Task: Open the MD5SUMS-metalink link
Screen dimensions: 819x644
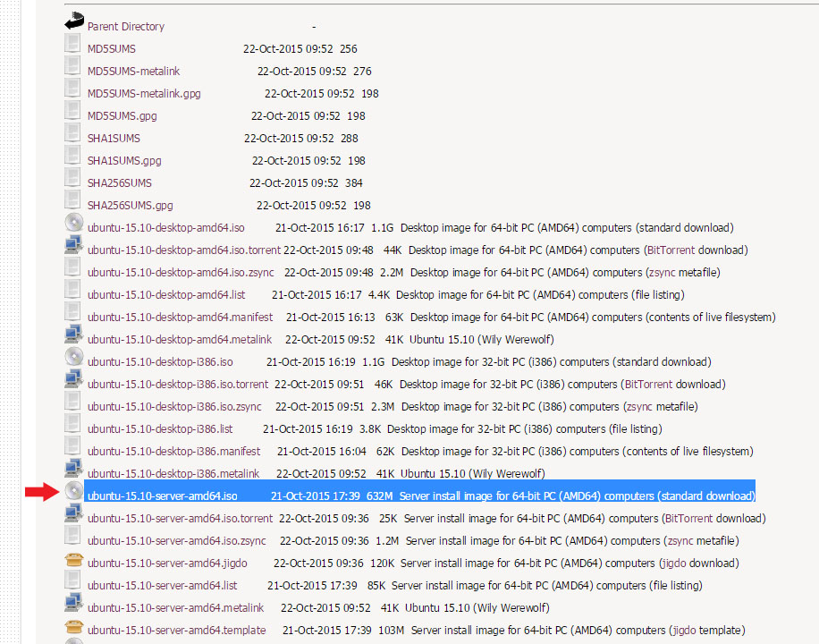Action: point(134,72)
